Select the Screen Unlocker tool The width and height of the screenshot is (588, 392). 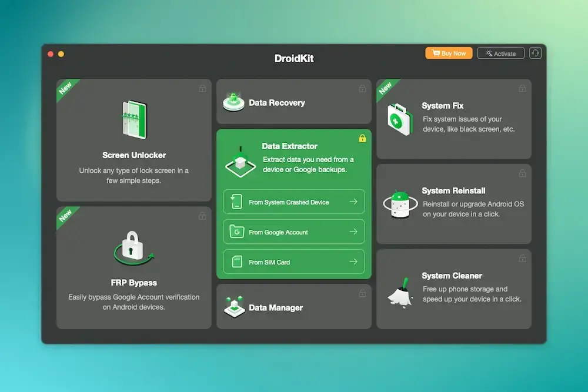click(133, 141)
